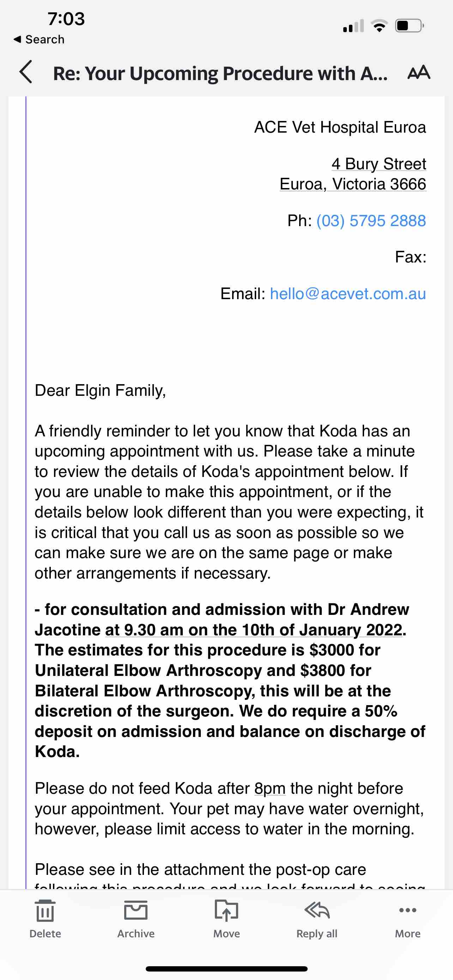The image size is (453, 980).
Task: Return to Search via status bar
Action: (39, 40)
